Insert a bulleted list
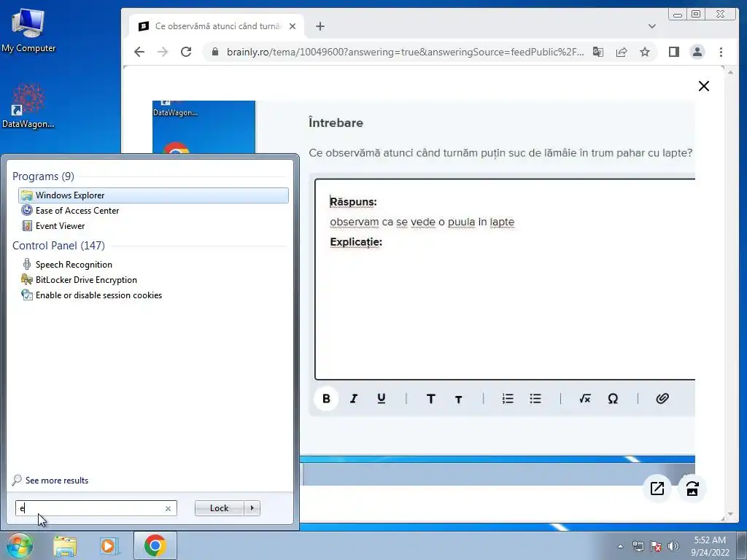The image size is (747, 560). (x=535, y=399)
